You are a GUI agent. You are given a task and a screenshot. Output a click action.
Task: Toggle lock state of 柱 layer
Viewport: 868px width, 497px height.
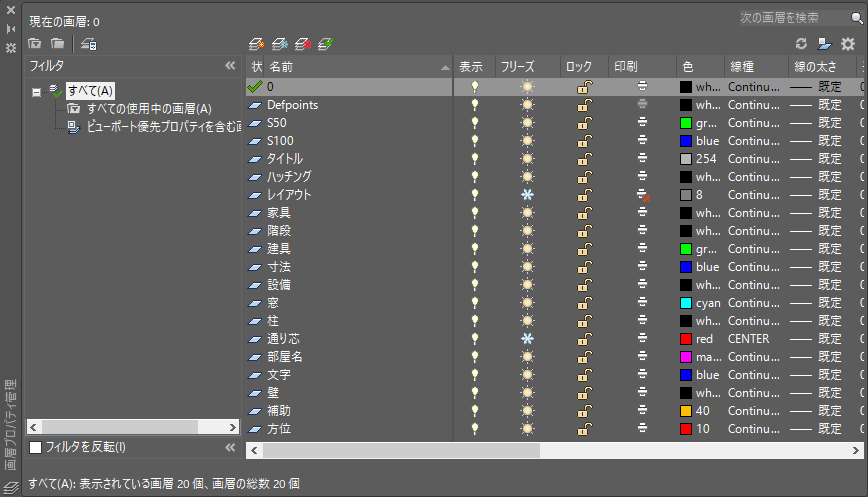point(585,320)
